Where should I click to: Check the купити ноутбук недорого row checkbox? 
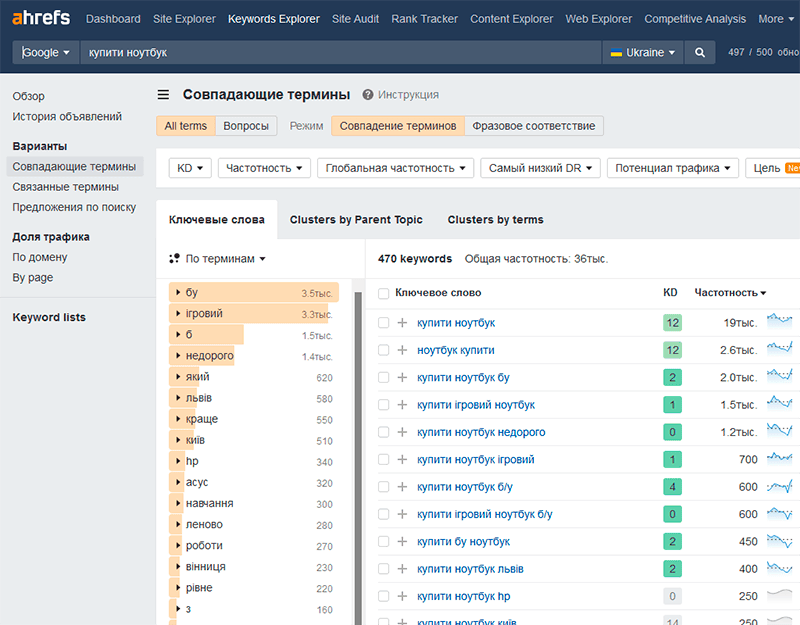point(384,432)
